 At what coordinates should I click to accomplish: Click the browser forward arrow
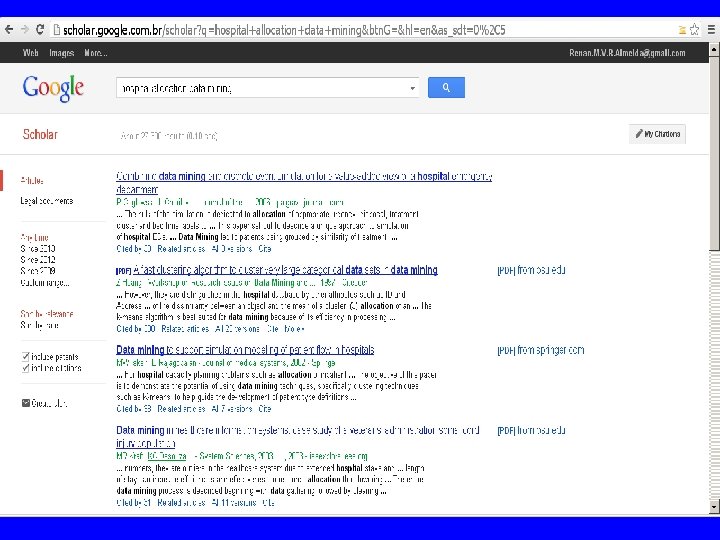tap(25, 30)
